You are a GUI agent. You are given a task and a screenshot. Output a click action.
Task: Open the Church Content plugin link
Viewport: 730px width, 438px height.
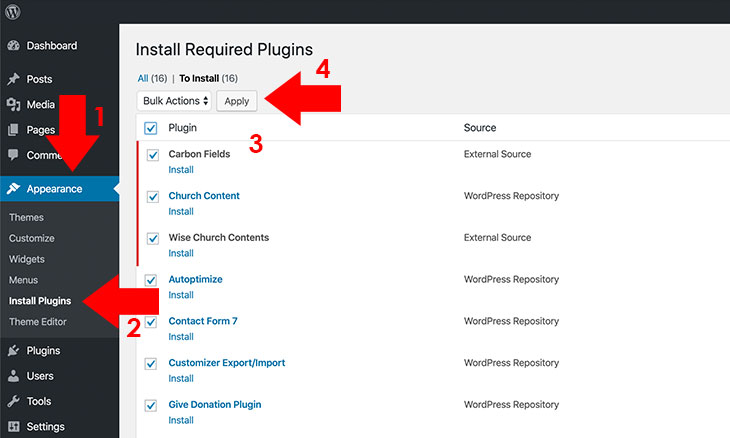click(x=204, y=196)
